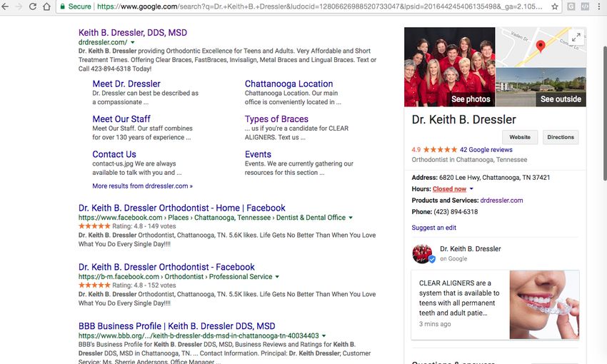
Task: Click the Closed now hours link
Action: click(449, 188)
